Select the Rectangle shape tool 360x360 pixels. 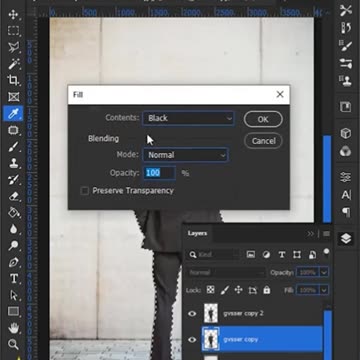point(13,312)
